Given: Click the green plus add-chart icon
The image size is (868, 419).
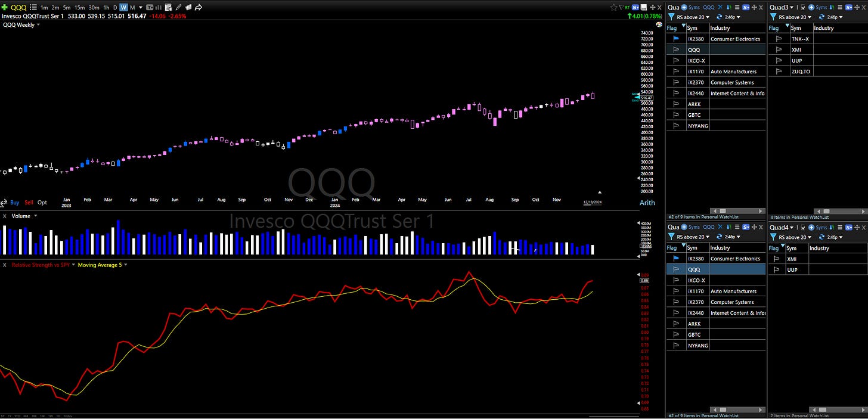Looking at the screenshot, I should point(5,7).
